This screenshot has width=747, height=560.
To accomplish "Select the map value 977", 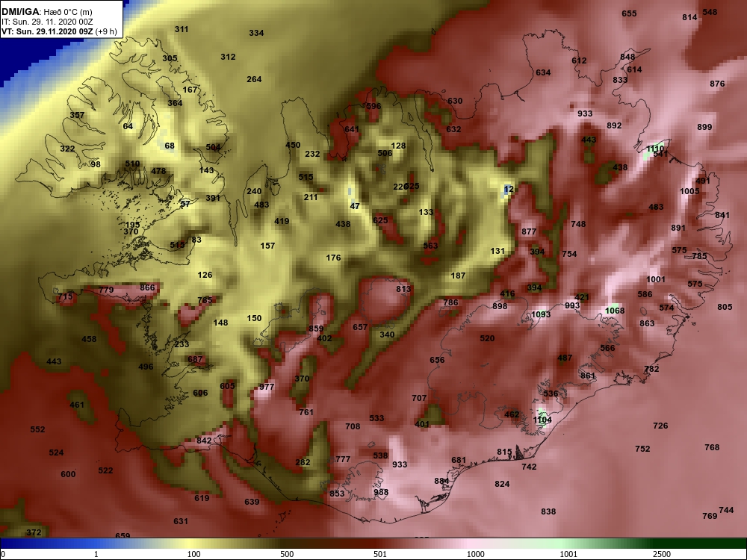I will (x=267, y=387).
